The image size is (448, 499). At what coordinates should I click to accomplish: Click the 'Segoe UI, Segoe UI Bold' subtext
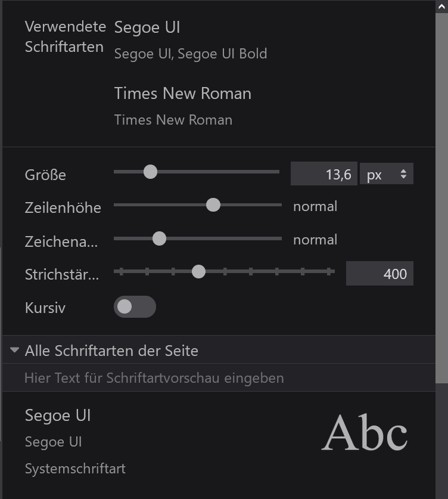pyautogui.click(x=190, y=54)
